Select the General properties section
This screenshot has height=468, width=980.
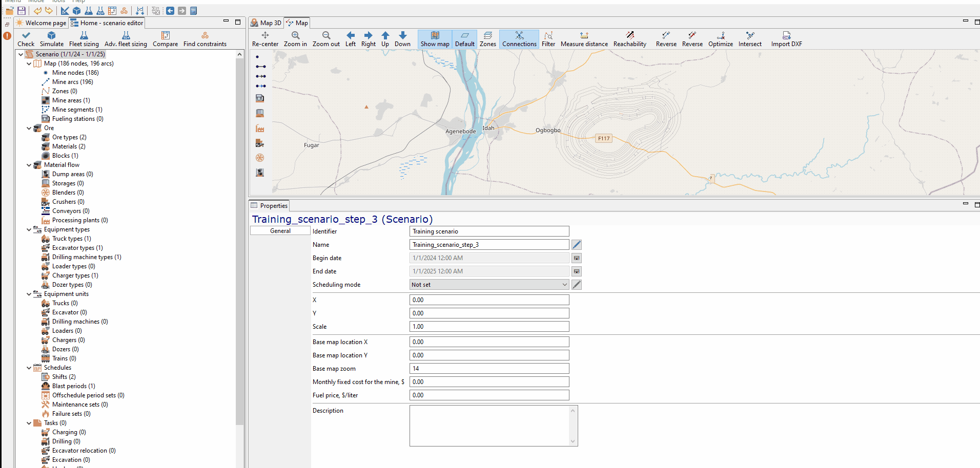[x=280, y=231]
